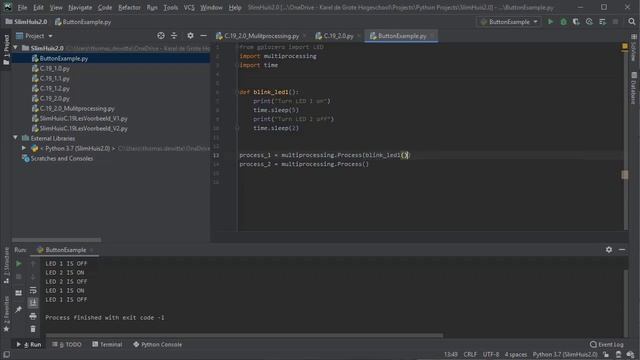Open the Refactor menu

coord(129,7)
